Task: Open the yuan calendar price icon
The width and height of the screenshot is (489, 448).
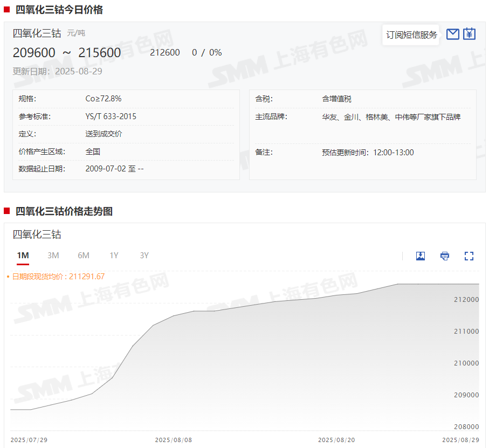Action: click(470, 35)
